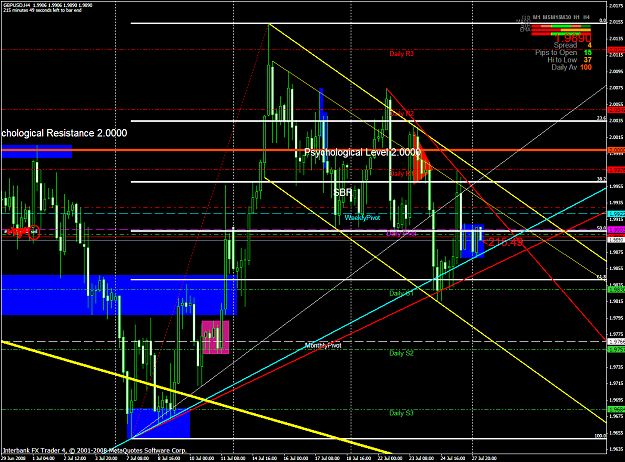The image size is (625, 462).
Task: Select the WeeklyPivot label
Action: 362,218
